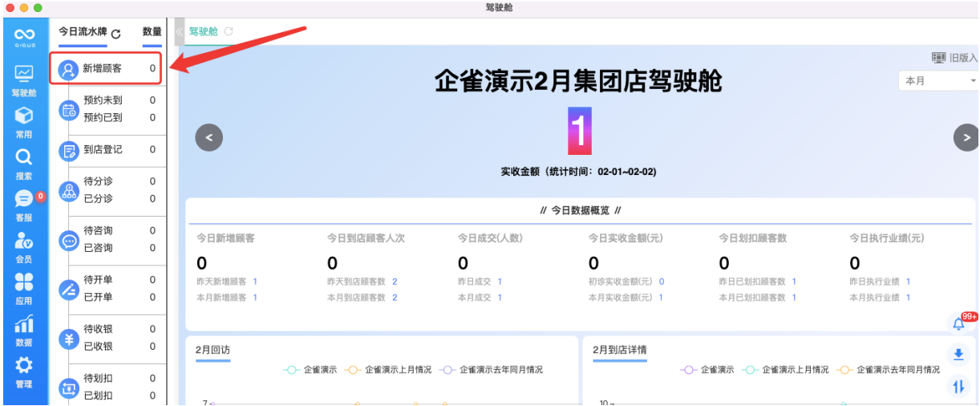Click the 今日实收金额(元) heading

[x=626, y=238]
